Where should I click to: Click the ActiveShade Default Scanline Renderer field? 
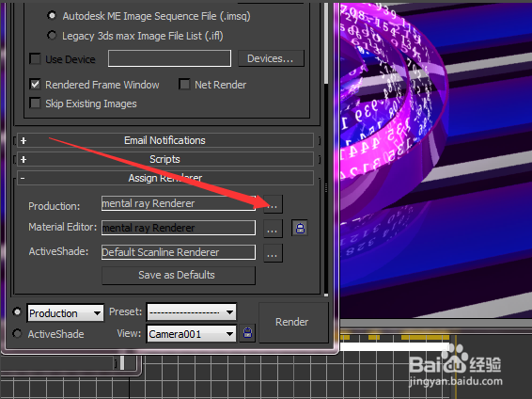(x=179, y=252)
